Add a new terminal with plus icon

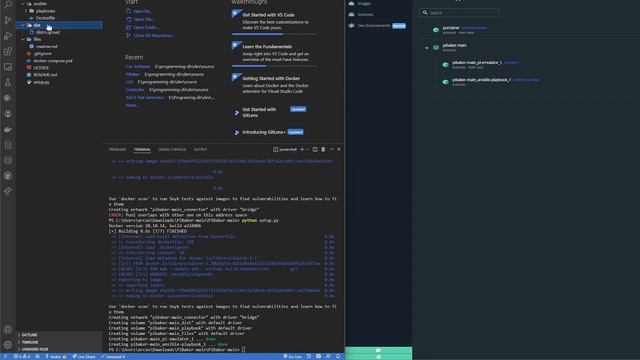[302, 149]
